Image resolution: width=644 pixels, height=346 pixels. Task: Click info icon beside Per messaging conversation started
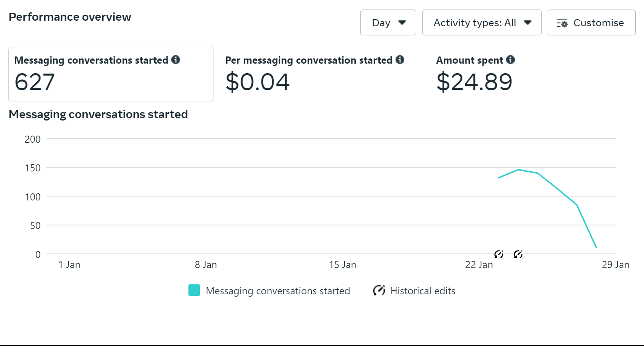pyautogui.click(x=400, y=60)
